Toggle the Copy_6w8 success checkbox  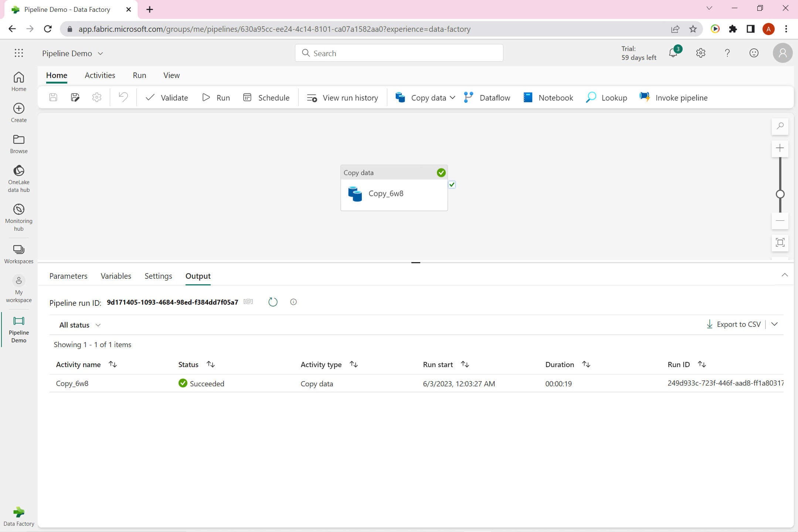tap(452, 184)
